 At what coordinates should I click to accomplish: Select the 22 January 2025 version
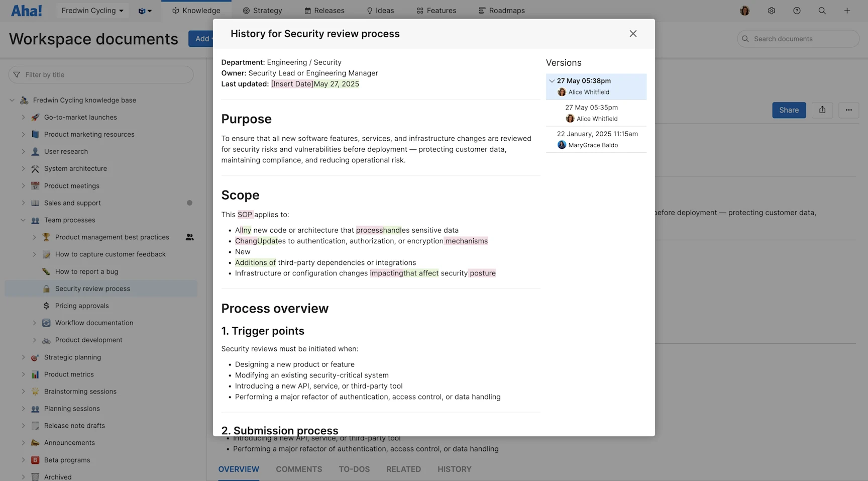click(597, 134)
